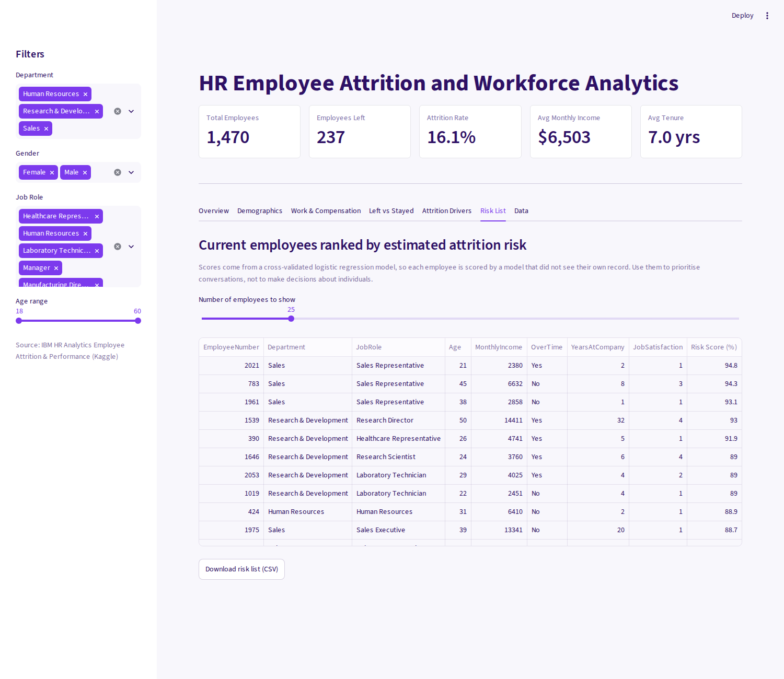Expand the Department dropdown

coord(131,111)
